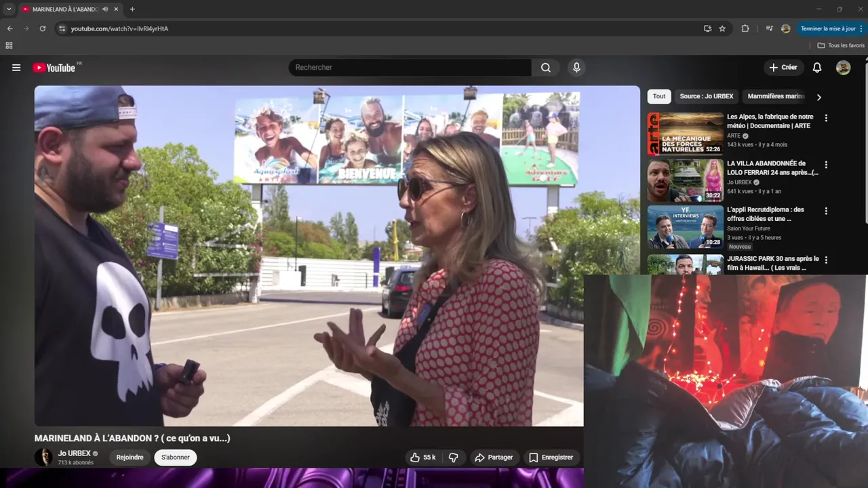Open site info icon in address bar
The image size is (868, 488).
(x=62, y=28)
